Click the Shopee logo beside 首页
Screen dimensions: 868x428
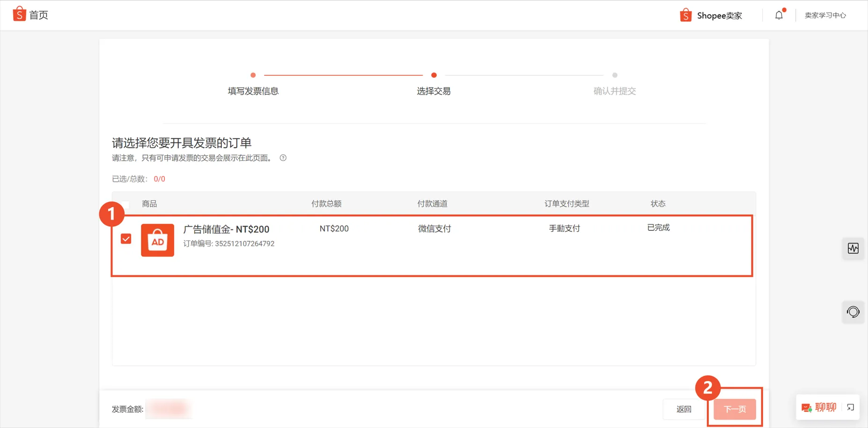(x=19, y=14)
